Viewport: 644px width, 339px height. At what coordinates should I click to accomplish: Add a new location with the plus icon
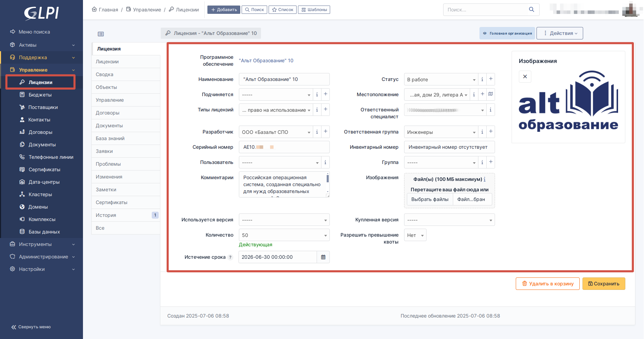[482, 94]
